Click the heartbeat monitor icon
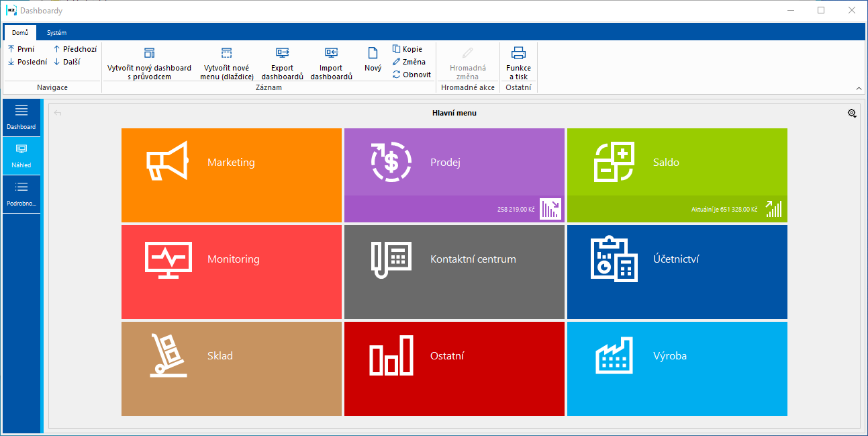The width and height of the screenshot is (868, 436). (x=168, y=260)
